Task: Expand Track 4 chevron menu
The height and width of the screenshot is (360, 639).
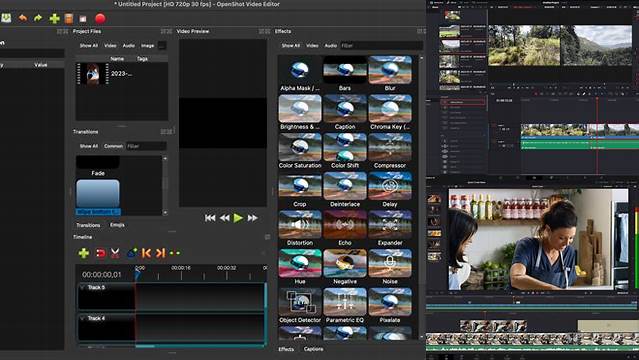Action: [83, 318]
